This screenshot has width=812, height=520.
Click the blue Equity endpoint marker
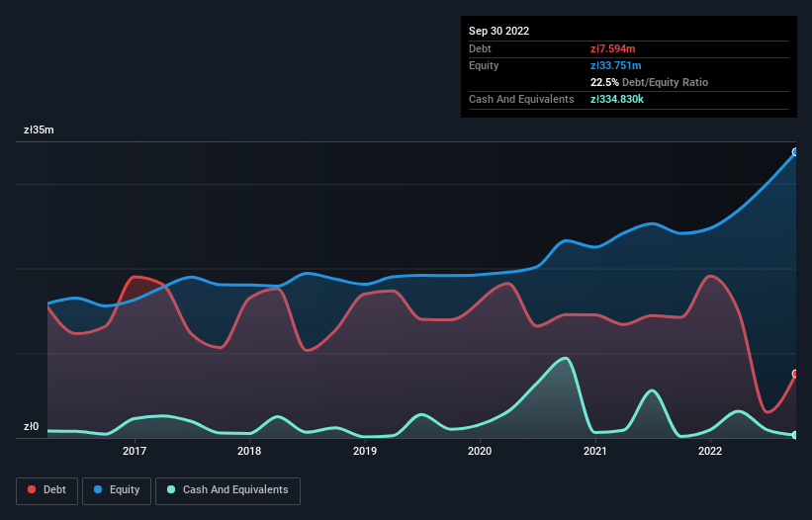tap(795, 152)
